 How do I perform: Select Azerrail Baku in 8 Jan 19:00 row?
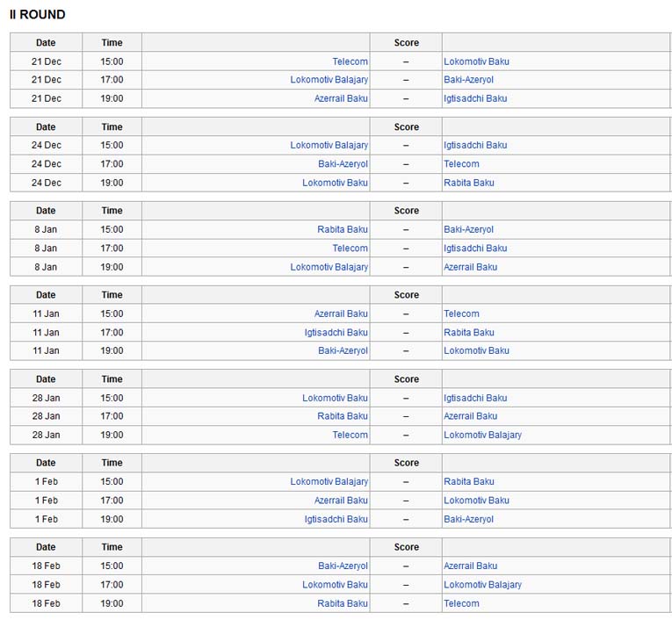[471, 268]
